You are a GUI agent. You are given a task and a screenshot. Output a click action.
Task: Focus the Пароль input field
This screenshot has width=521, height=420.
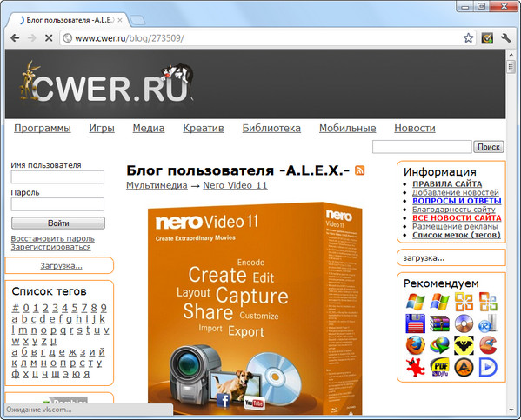[57, 204]
